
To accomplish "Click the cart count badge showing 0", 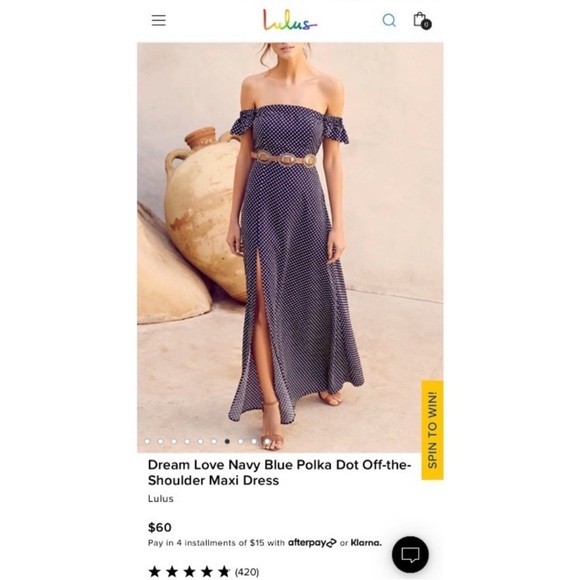I will pyautogui.click(x=426, y=24).
